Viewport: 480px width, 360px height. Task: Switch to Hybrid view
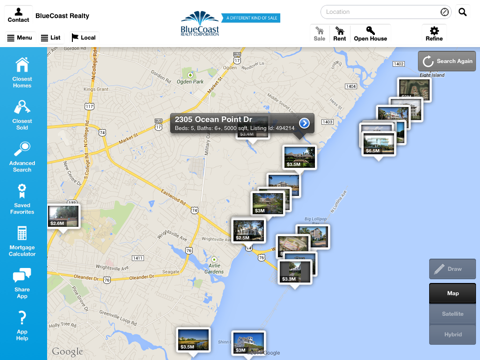[452, 335]
